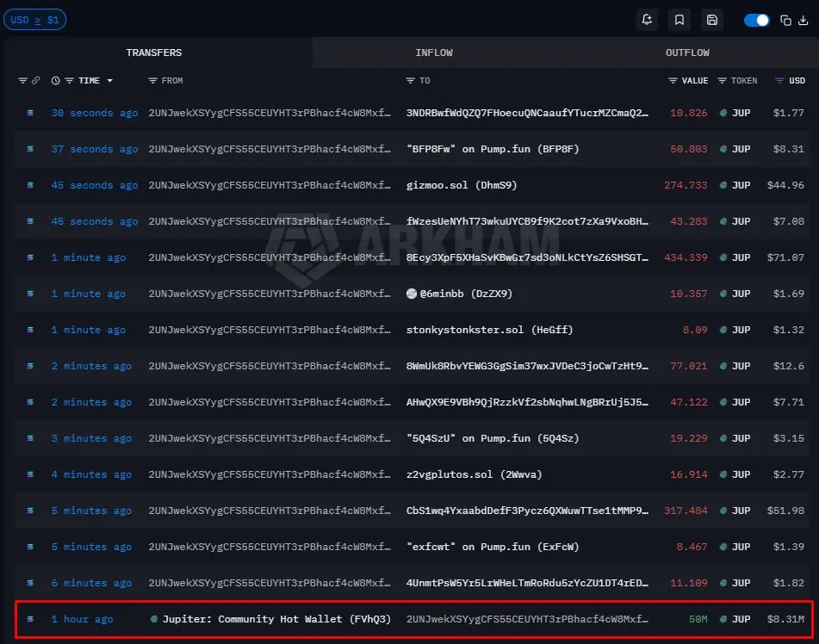Click the 274.733 transfer value
The height and width of the screenshot is (644, 819).
coord(686,185)
